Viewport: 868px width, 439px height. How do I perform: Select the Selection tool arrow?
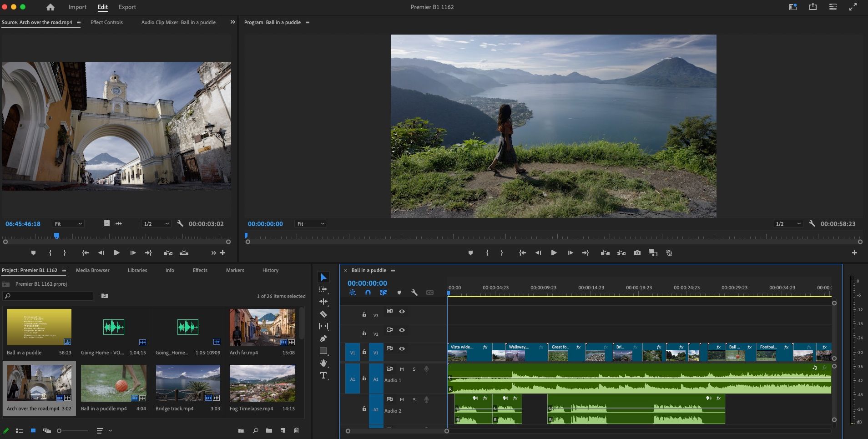[323, 278]
